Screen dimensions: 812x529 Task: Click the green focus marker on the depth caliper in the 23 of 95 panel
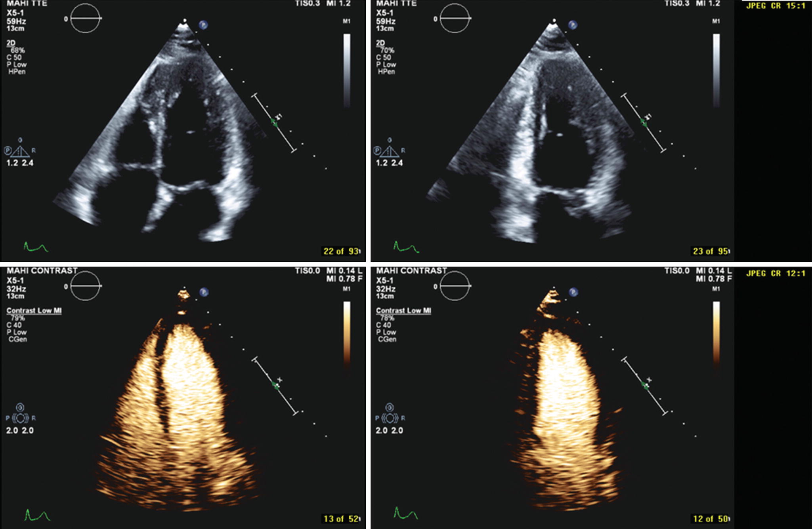(x=644, y=122)
